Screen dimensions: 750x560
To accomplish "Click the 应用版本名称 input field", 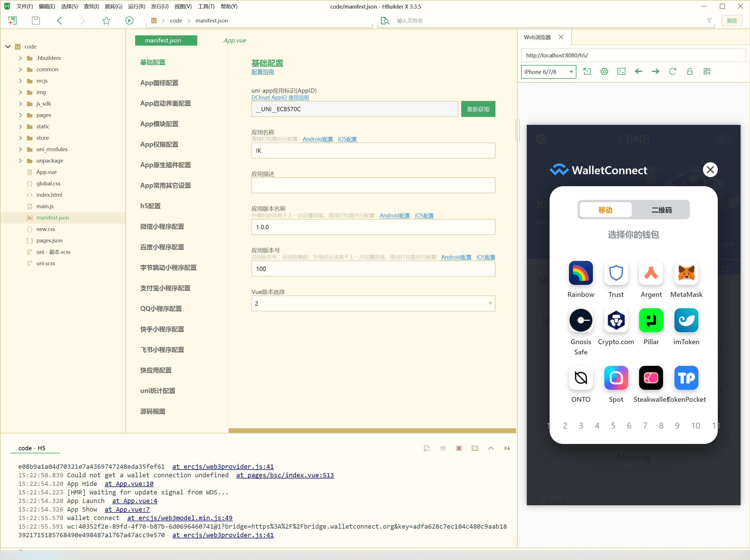I will click(372, 227).
